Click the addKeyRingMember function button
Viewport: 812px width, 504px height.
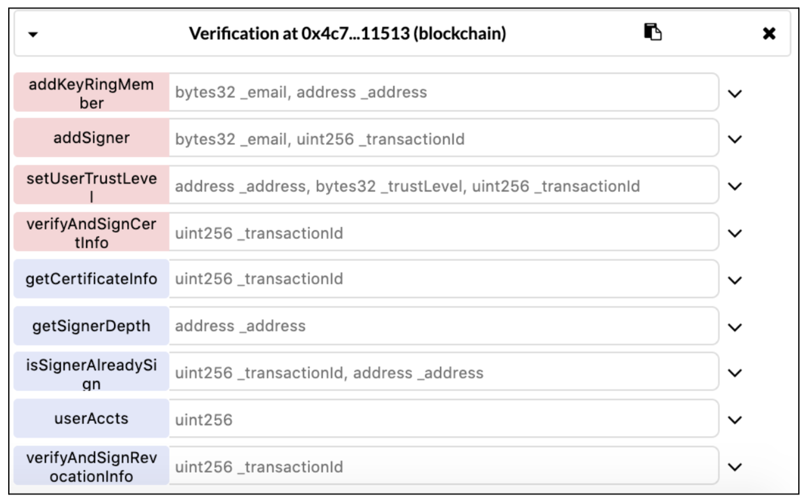(x=91, y=93)
